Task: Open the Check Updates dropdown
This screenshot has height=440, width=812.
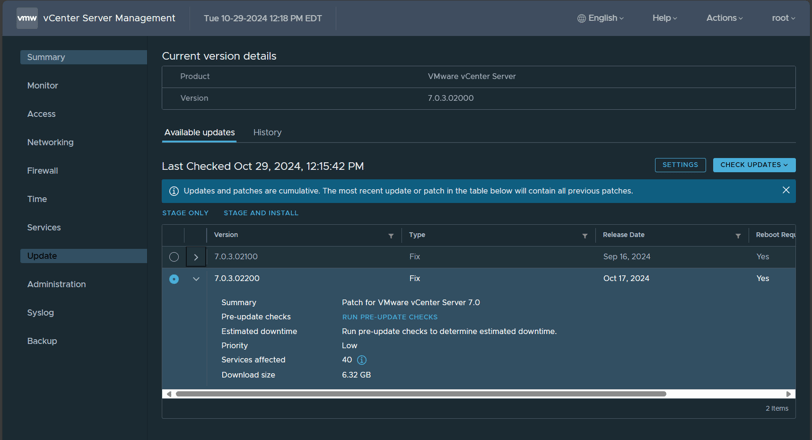Action: 754,165
